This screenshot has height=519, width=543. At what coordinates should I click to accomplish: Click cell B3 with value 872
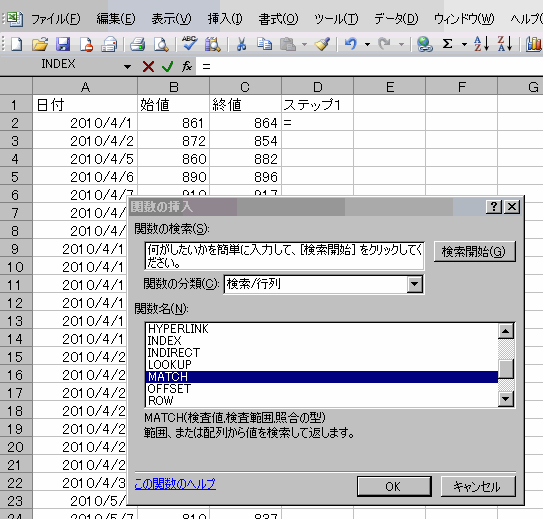pyautogui.click(x=173, y=141)
